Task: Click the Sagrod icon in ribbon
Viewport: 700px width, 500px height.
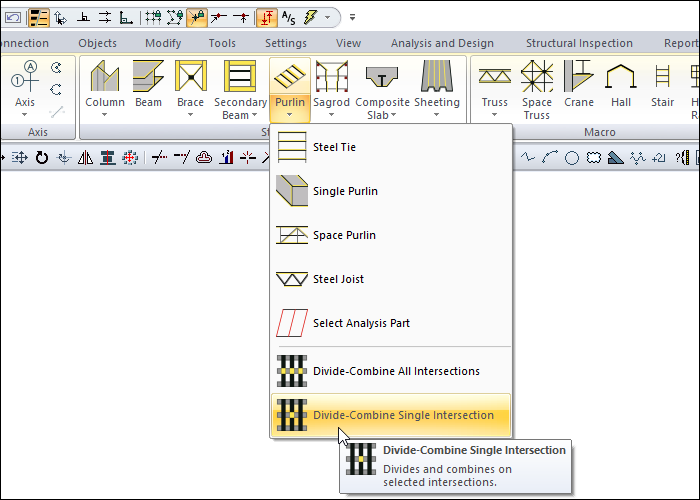Action: pos(331,76)
